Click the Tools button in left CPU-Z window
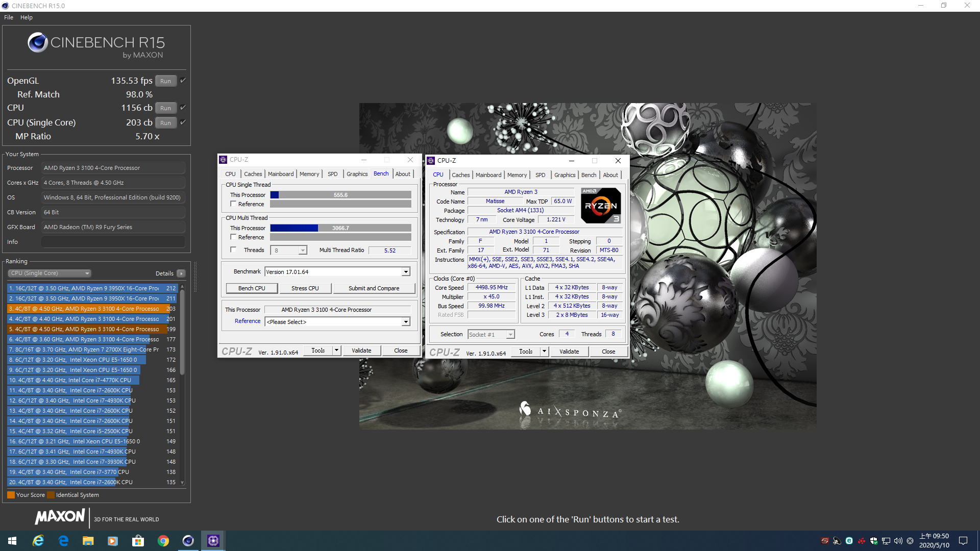 [318, 350]
